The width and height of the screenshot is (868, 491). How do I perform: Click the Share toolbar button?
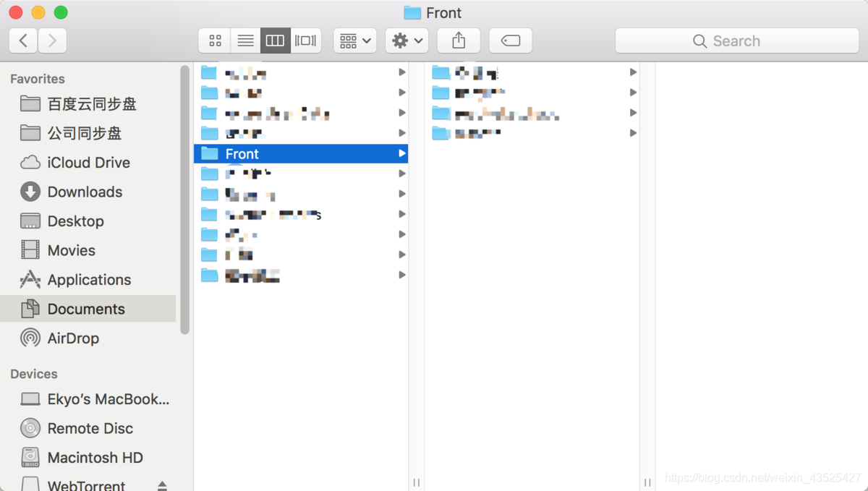[459, 40]
